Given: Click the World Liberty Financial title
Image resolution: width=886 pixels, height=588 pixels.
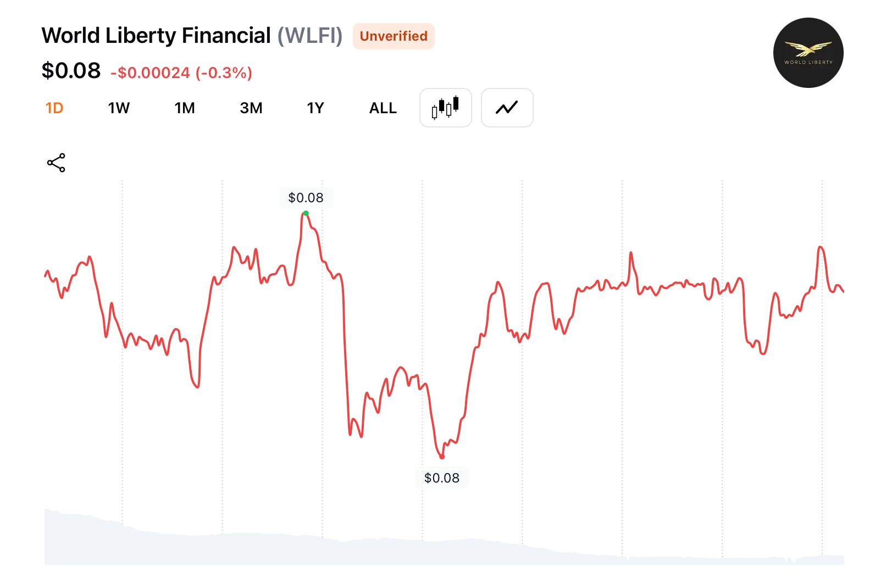Looking at the screenshot, I should pyautogui.click(x=156, y=36).
